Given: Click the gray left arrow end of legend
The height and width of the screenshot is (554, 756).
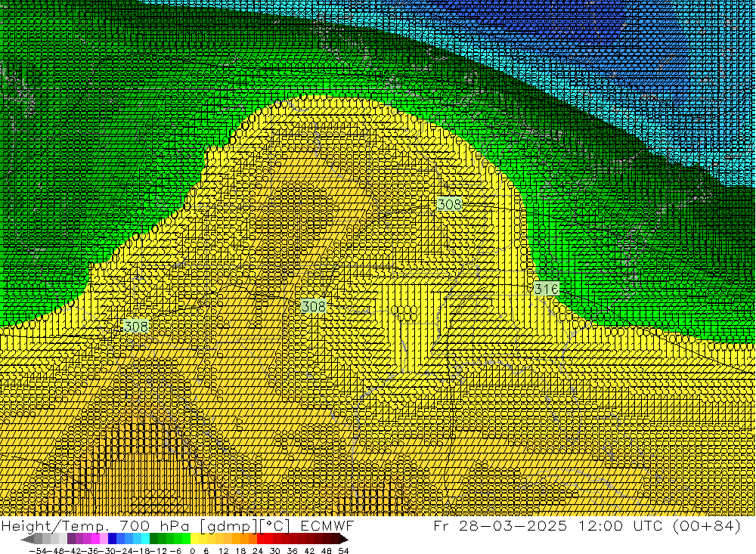Looking at the screenshot, I should coord(27,540).
